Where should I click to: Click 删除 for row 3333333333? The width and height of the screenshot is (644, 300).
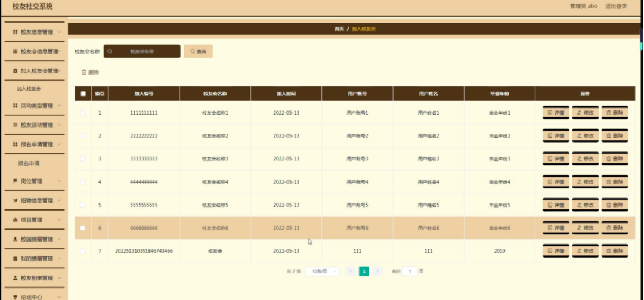pyautogui.click(x=615, y=159)
